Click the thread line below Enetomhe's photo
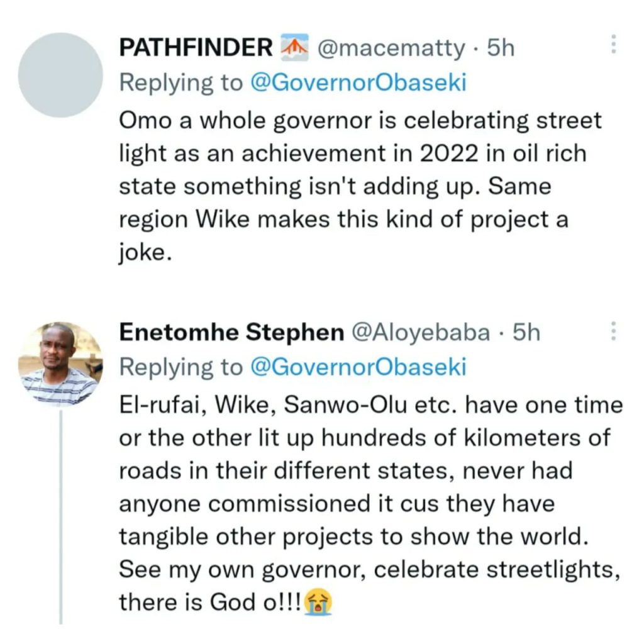The image size is (644, 644). pos(61,516)
